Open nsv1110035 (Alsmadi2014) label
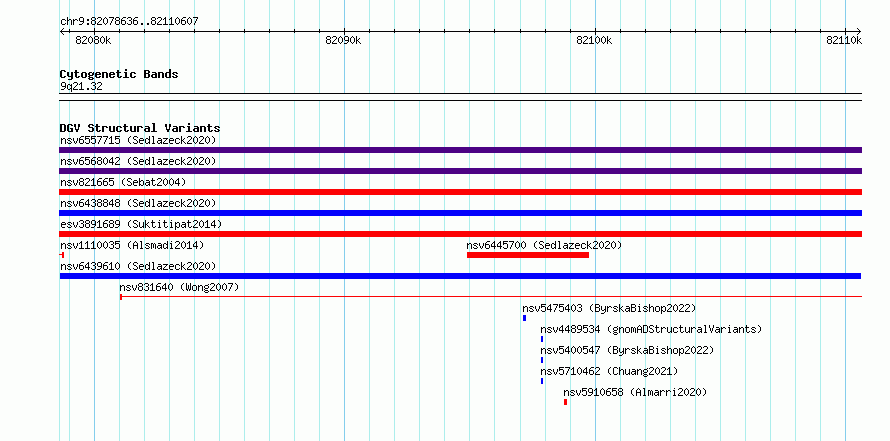The height and width of the screenshot is (441, 890). pos(132,245)
